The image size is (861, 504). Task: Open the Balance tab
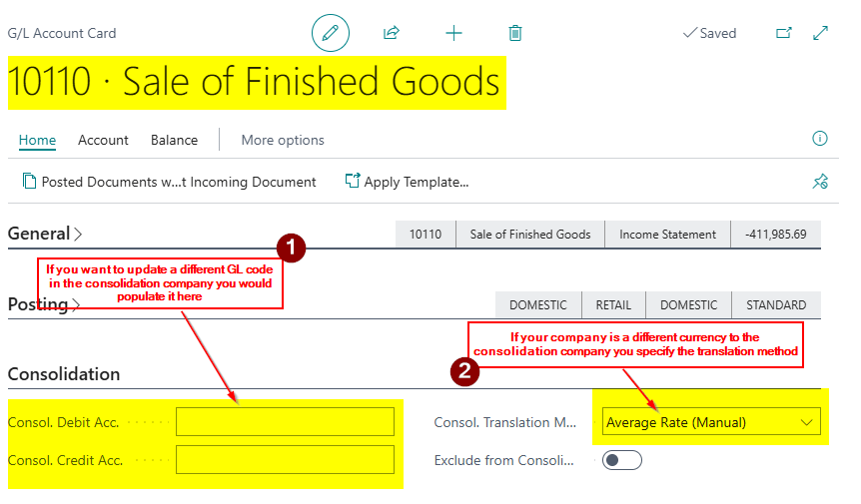click(174, 140)
